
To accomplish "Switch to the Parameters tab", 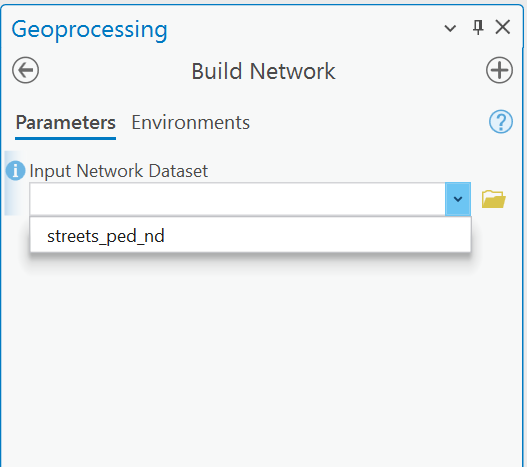I will click(66, 122).
